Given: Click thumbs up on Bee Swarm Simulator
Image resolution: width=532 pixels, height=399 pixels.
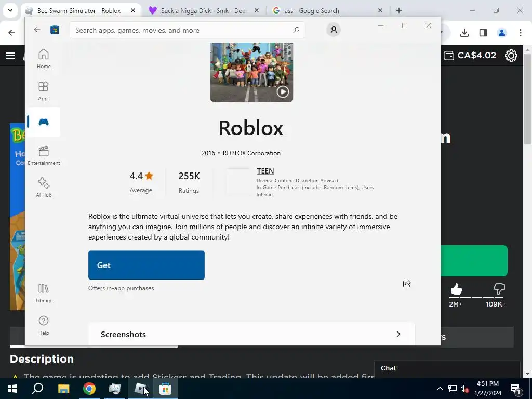Looking at the screenshot, I should click(456, 289).
